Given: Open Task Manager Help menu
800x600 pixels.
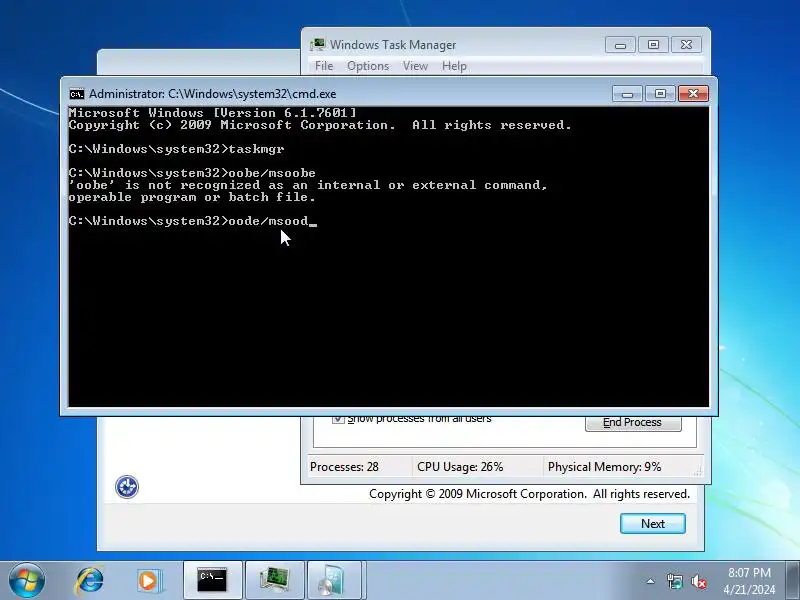Looking at the screenshot, I should [454, 66].
